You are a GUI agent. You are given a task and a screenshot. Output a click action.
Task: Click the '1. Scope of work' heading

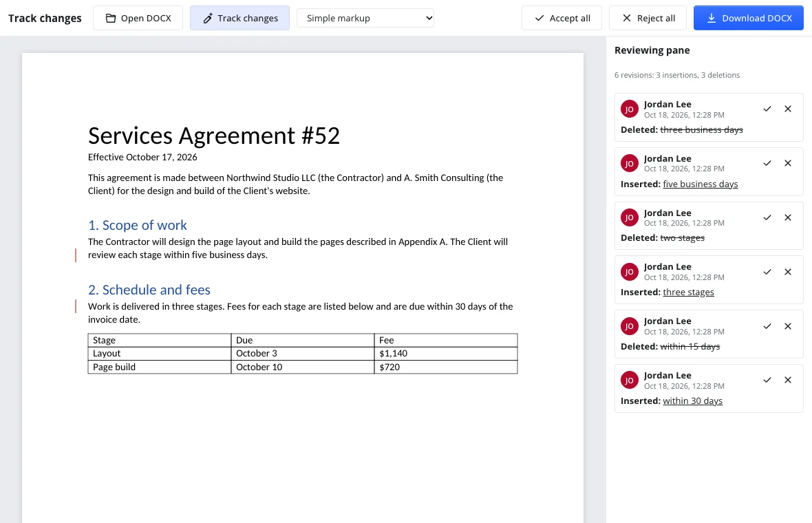(x=137, y=225)
